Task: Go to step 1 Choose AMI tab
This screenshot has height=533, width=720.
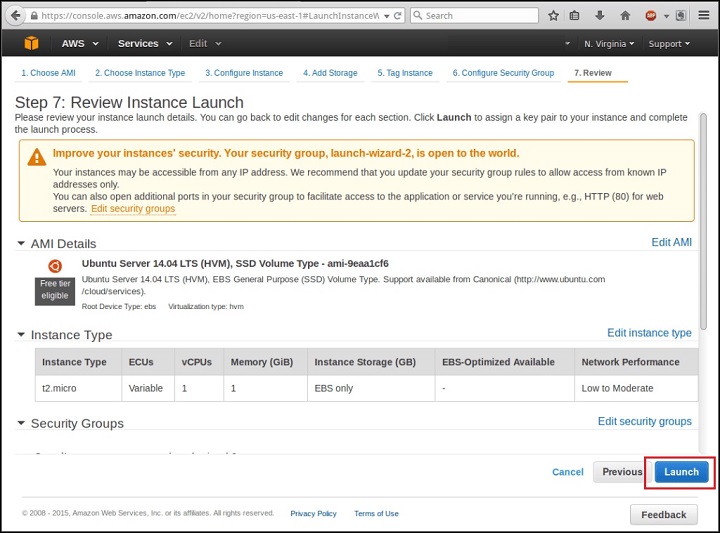Action: [x=48, y=73]
